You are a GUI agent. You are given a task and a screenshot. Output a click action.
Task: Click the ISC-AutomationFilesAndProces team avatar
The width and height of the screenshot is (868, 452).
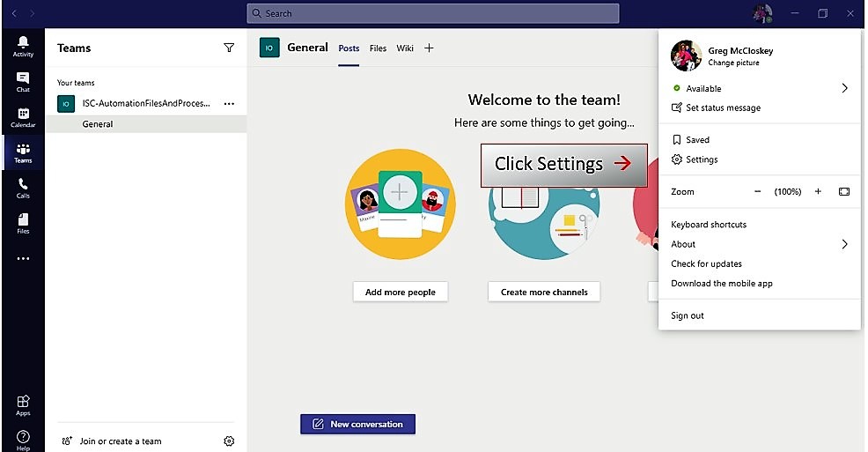point(66,104)
